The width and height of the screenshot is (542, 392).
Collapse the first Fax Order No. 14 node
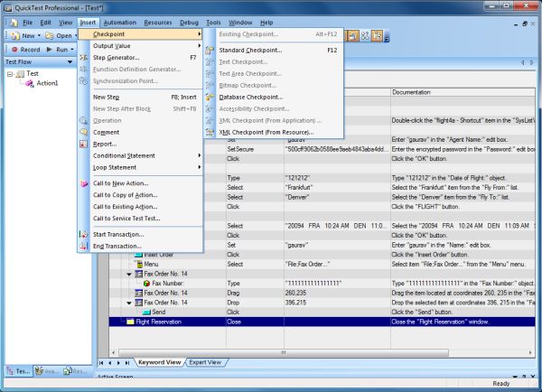click(x=129, y=274)
